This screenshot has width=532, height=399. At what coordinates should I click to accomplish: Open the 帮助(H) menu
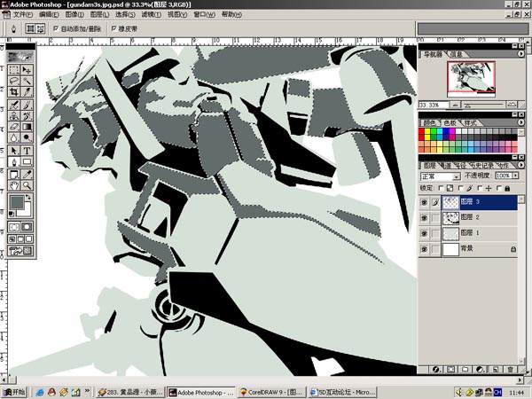(x=231, y=14)
